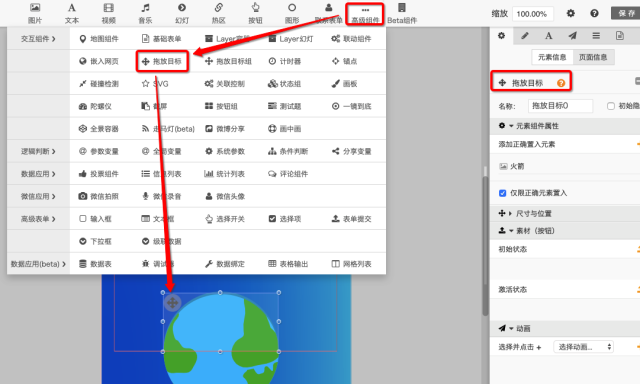Switch to 元素信息 tab
The height and width of the screenshot is (384, 640).
(552, 57)
